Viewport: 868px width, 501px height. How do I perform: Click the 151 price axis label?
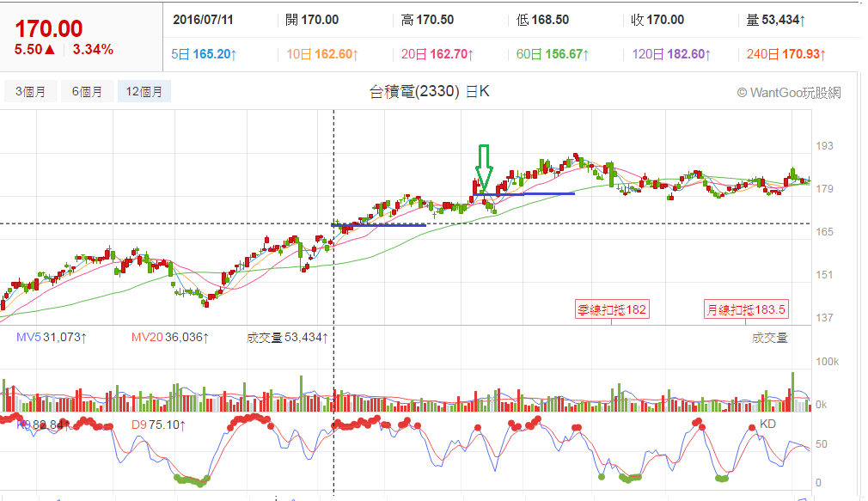tap(824, 275)
